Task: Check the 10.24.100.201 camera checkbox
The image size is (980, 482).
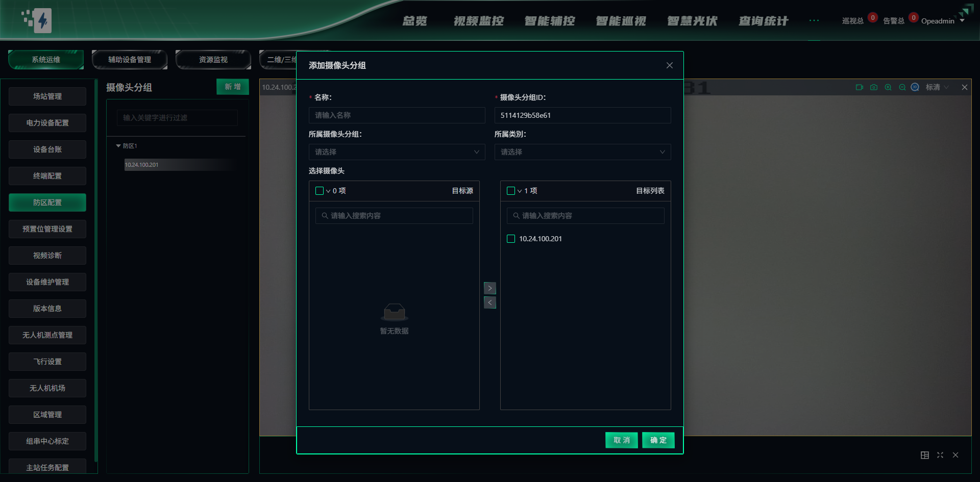Action: coord(511,239)
